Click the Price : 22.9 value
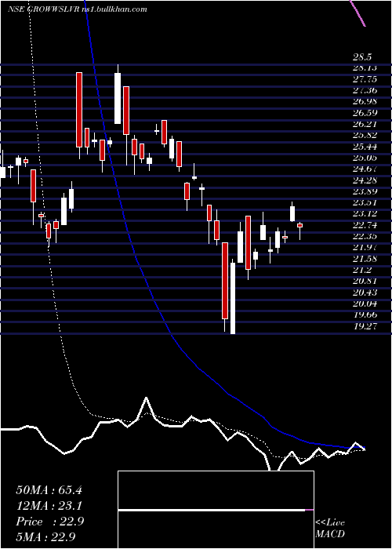392x549 pixels. (x=49, y=522)
